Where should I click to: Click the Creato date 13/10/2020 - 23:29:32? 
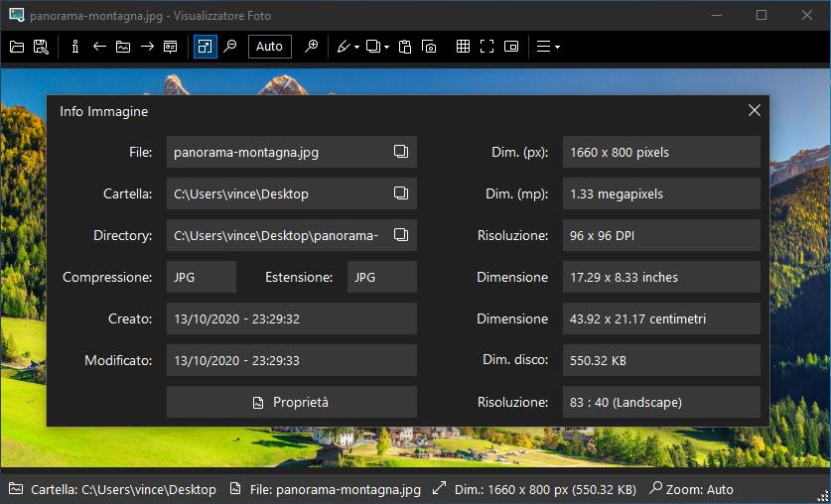coord(292,318)
